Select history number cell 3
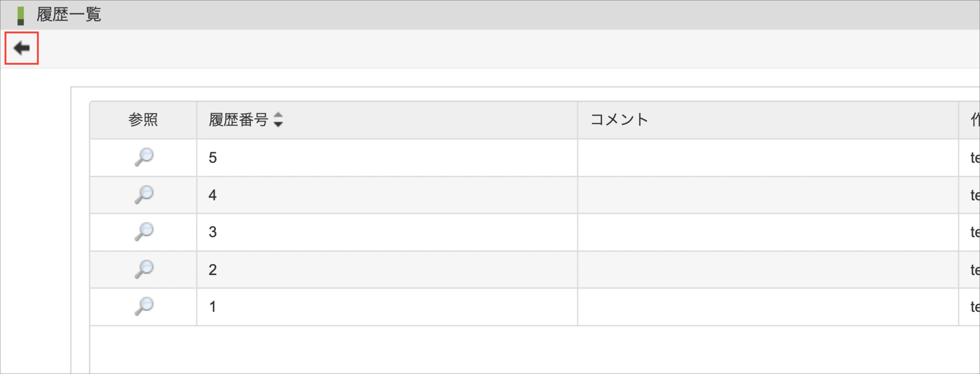 click(213, 232)
